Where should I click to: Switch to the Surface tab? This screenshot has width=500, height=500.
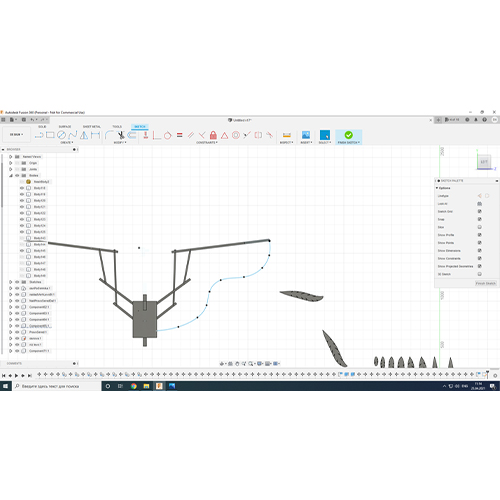point(65,127)
